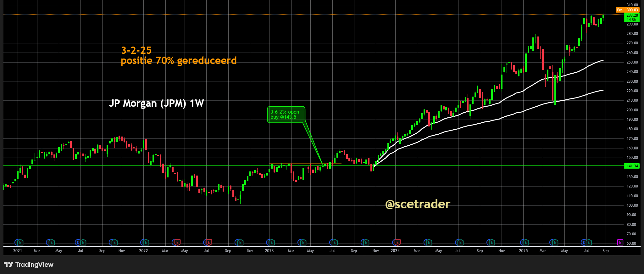The height and width of the screenshot is (274, 644).
Task: Click the 200.00 price scale label
Action: (x=632, y=110)
